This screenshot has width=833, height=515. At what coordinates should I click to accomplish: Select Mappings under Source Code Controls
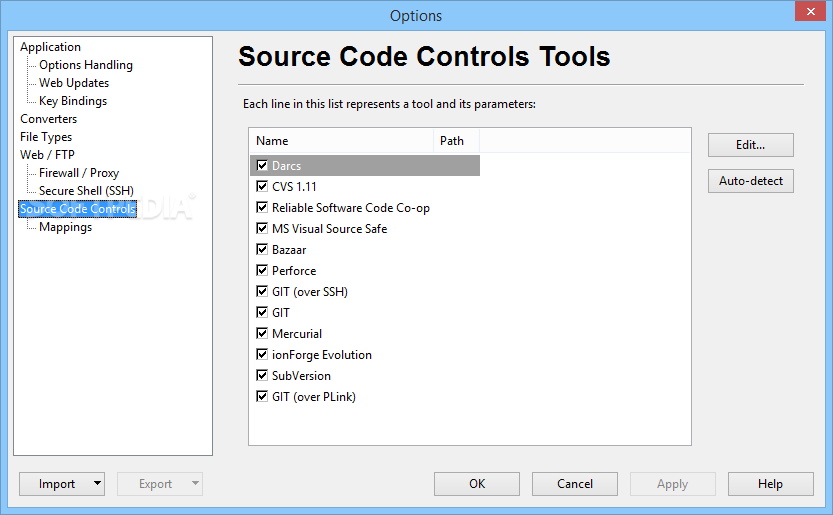65,227
